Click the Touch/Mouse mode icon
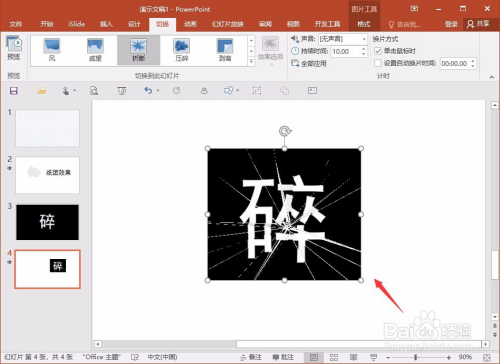Viewport: 500px width, 364px height. tap(66, 91)
